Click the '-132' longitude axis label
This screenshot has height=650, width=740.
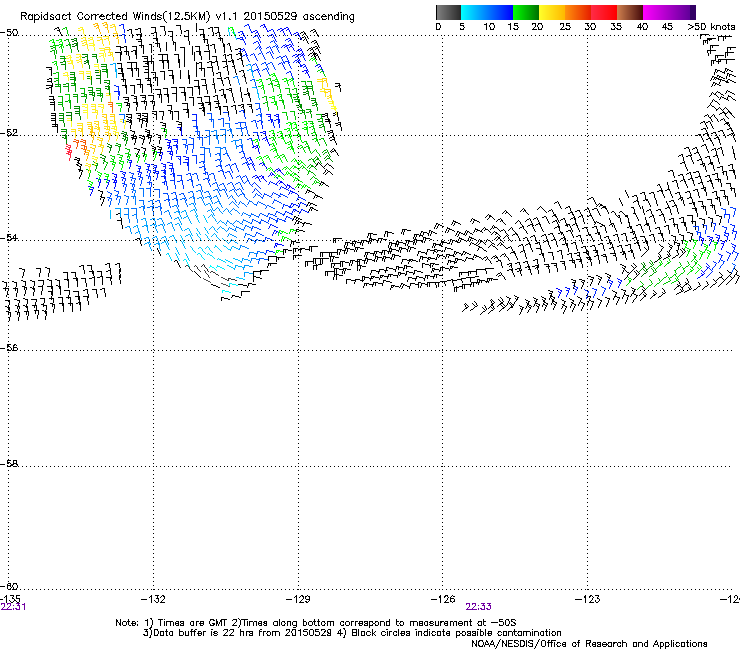pos(153,599)
